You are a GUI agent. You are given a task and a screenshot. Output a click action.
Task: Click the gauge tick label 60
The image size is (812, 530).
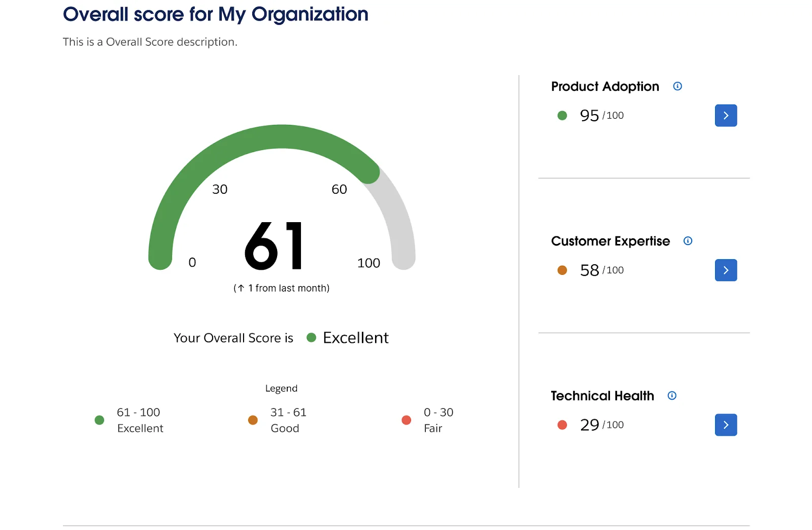point(340,189)
